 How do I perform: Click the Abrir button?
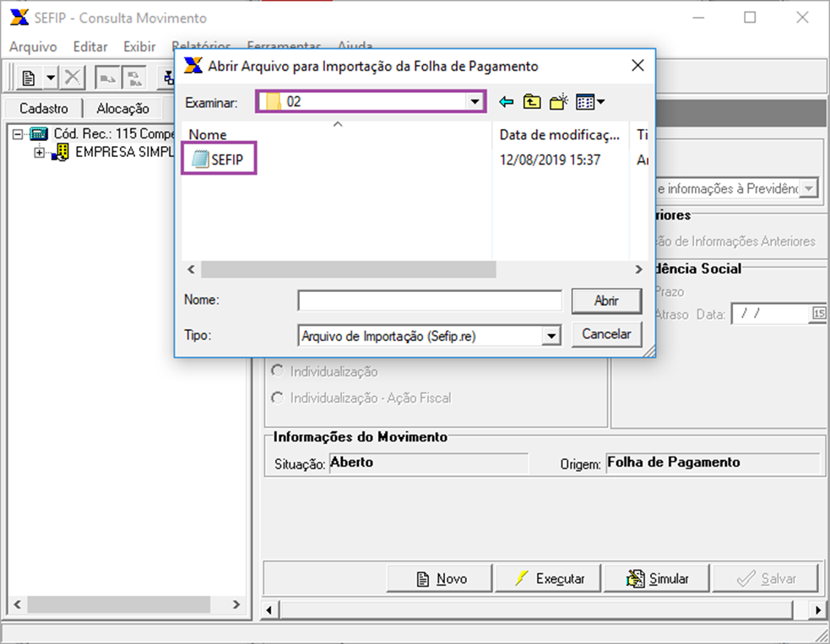coord(606,300)
